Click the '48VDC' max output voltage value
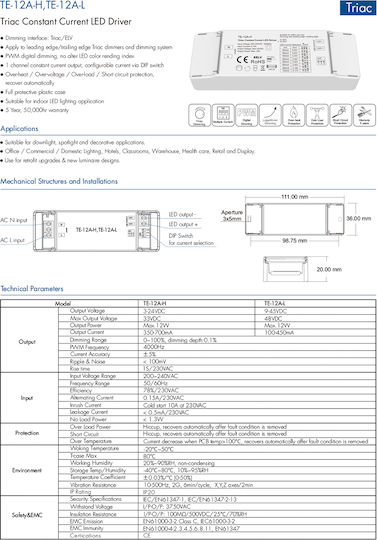 [x=273, y=319]
